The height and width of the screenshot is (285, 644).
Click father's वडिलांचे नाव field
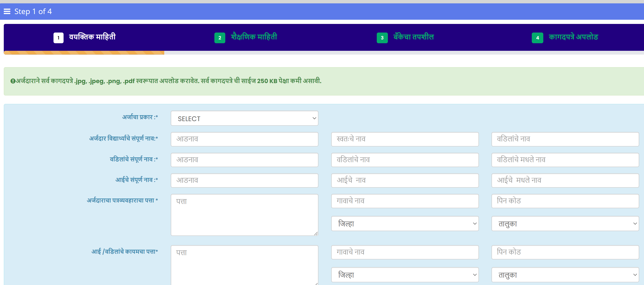tap(405, 160)
